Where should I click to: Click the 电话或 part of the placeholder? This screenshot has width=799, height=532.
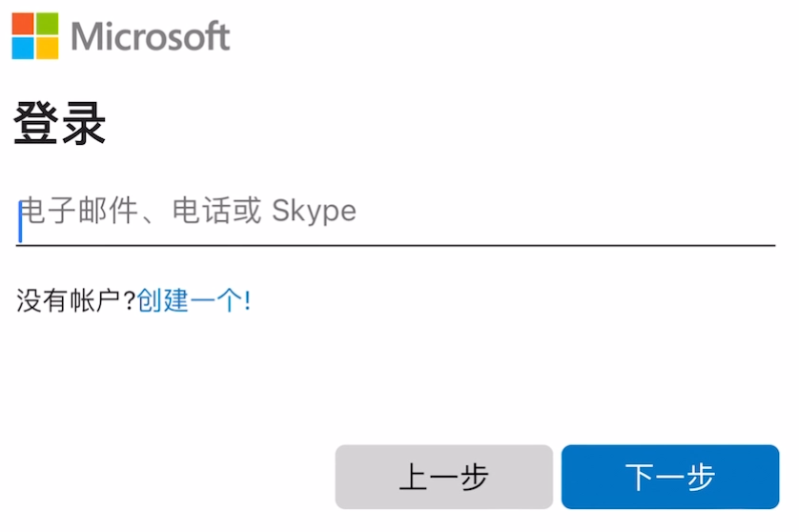[x=216, y=211]
